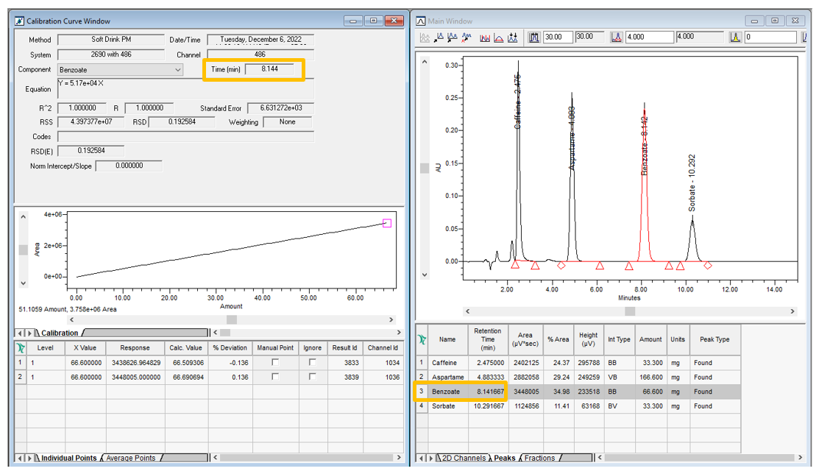This screenshot has width=816, height=474.
Task: Click the minimum area field showing 0
Action: point(770,37)
